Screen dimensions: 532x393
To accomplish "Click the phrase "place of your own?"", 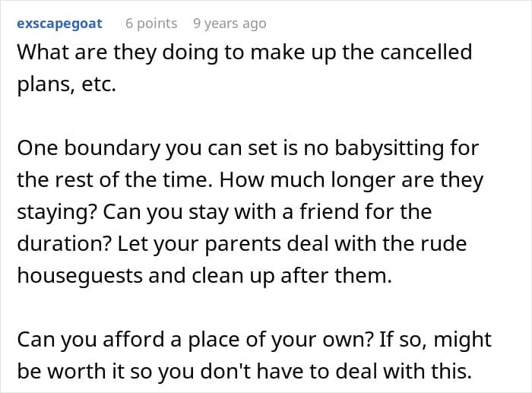I will coord(281,340).
